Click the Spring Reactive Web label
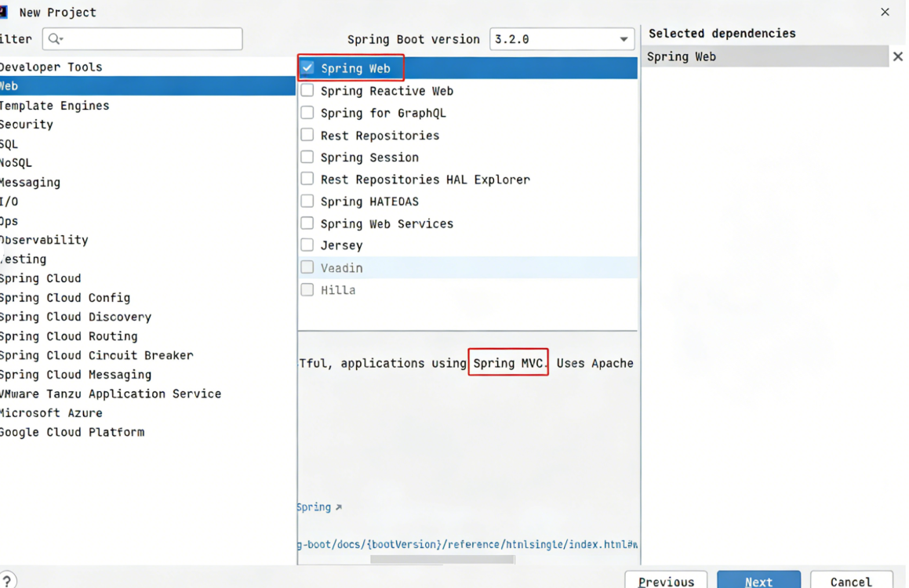 click(387, 91)
